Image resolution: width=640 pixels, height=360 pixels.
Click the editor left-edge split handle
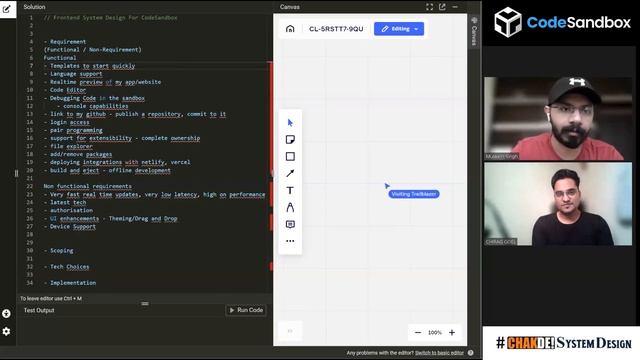(x=16, y=173)
